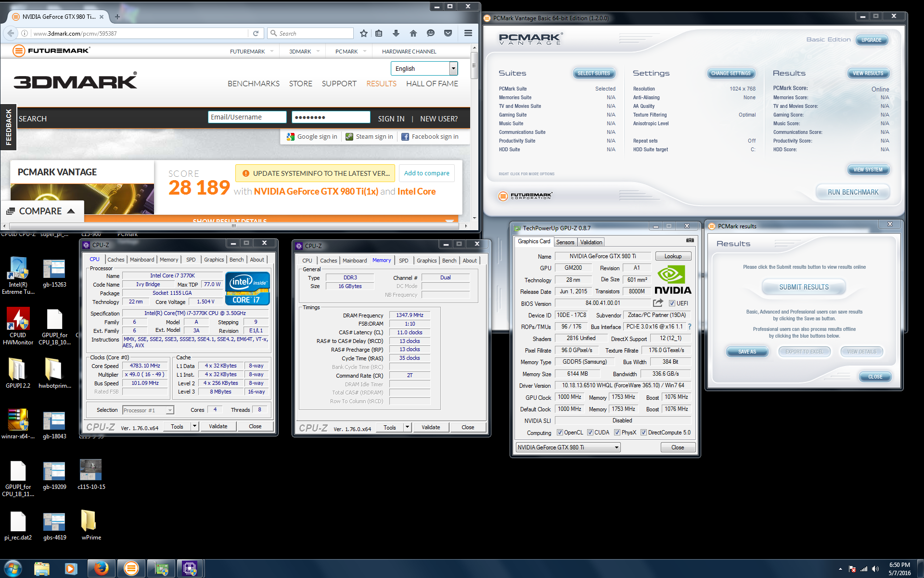Toggle the UEFI checkbox in GPU-Z
924x578 pixels.
click(672, 303)
